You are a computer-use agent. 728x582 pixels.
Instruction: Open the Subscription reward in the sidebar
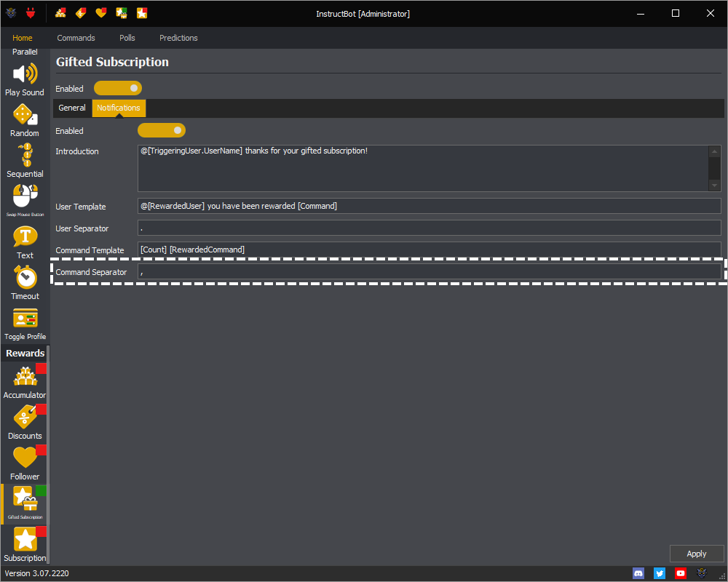(25, 544)
